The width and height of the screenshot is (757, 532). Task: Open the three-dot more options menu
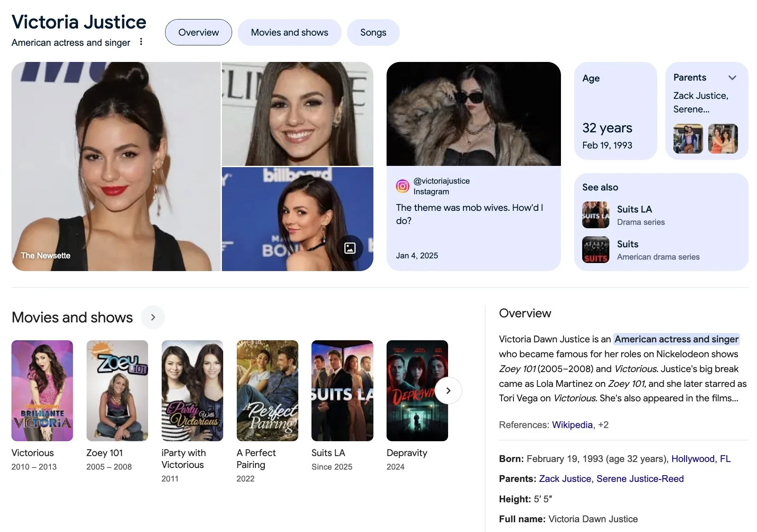point(141,42)
